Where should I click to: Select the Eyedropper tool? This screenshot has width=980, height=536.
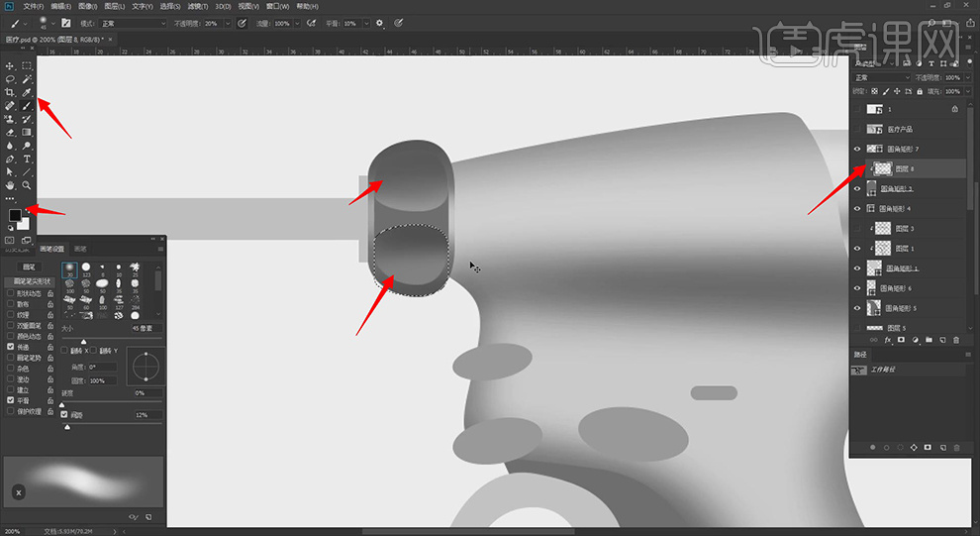pyautogui.click(x=27, y=92)
